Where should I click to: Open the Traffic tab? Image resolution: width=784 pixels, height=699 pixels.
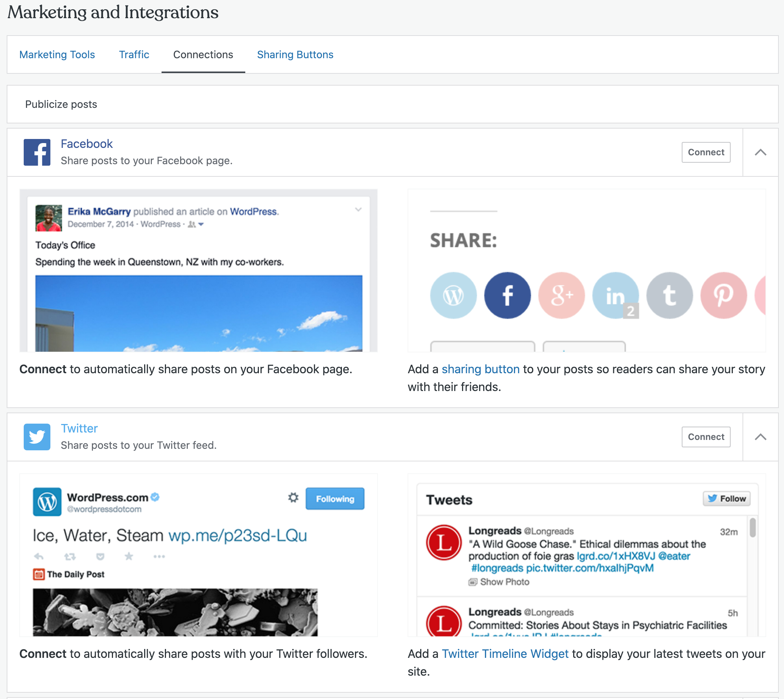pyautogui.click(x=134, y=54)
